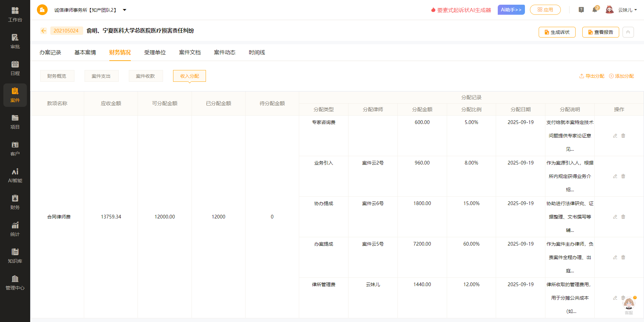Image resolution: width=644 pixels, height=322 pixels.
Task: Click the notification bell icon
Action: click(x=595, y=10)
